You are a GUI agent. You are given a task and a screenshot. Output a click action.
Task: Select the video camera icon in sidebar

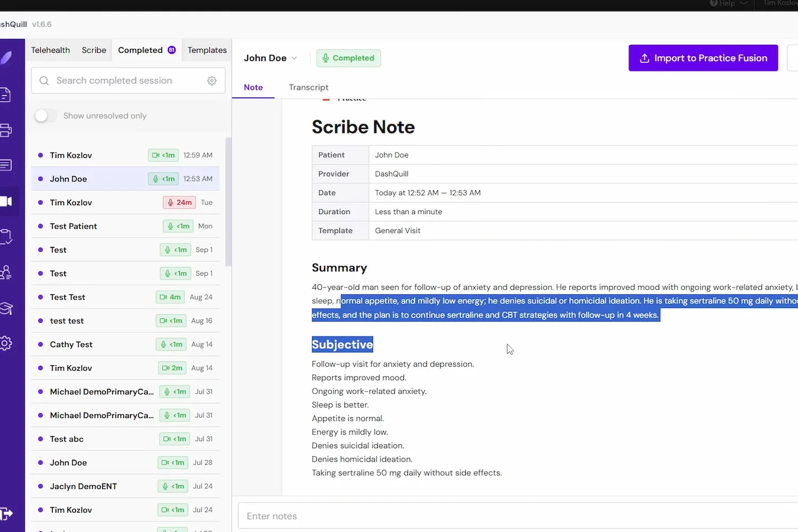click(6, 201)
